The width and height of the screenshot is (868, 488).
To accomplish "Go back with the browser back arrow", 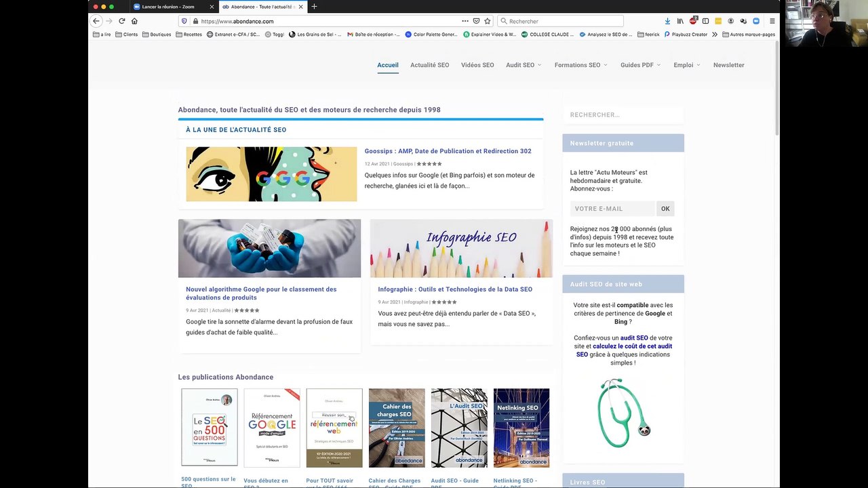I will (x=96, y=21).
